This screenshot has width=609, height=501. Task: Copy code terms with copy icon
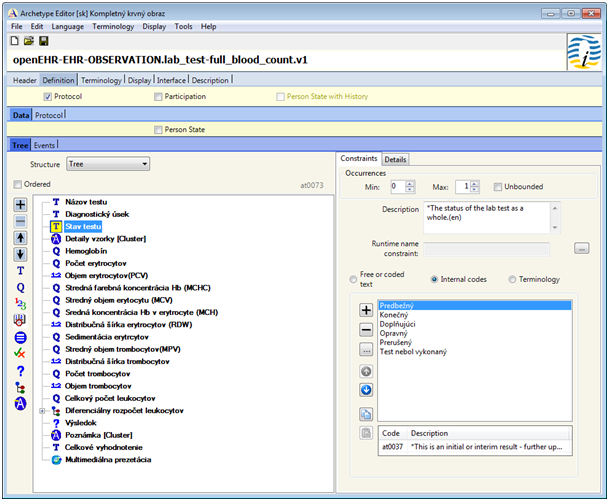tap(366, 414)
